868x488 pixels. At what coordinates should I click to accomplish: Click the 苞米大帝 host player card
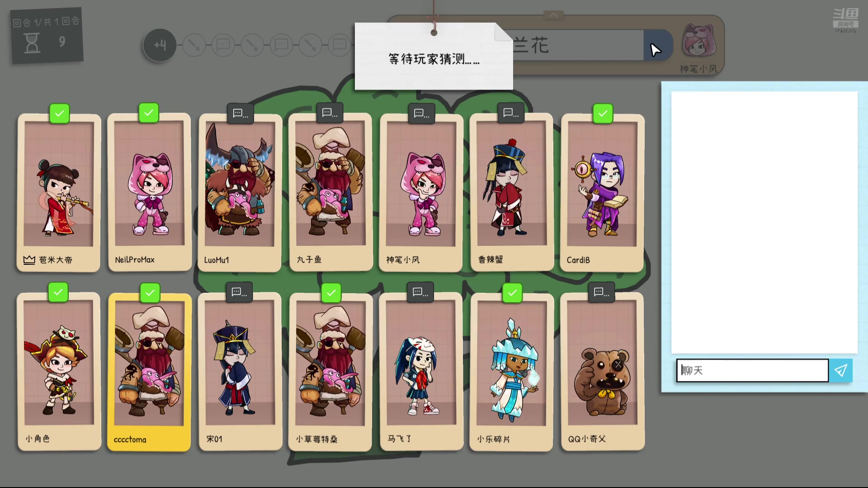coord(59,192)
